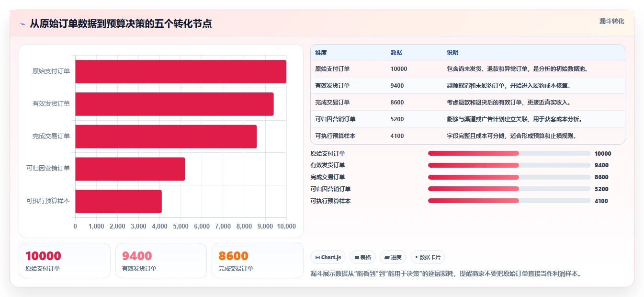Click table cell 完成交易订单
644x297 pixels.
(x=332, y=103)
